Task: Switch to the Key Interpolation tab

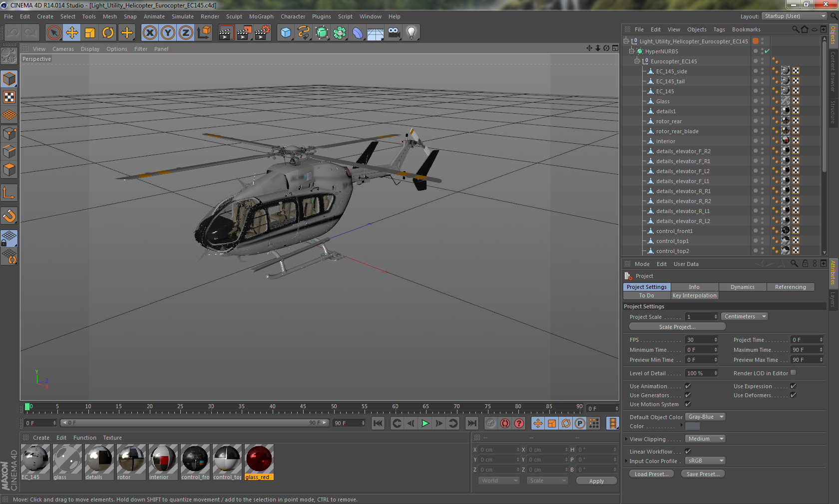Action: pos(695,295)
